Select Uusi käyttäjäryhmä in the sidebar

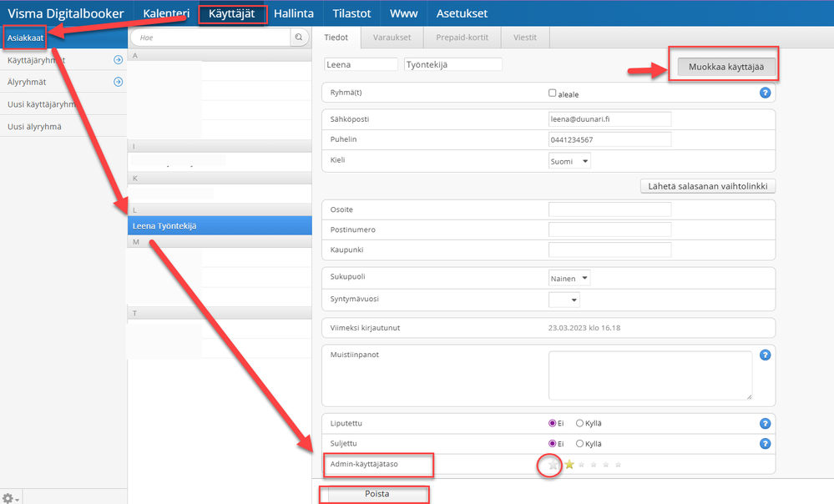43,104
